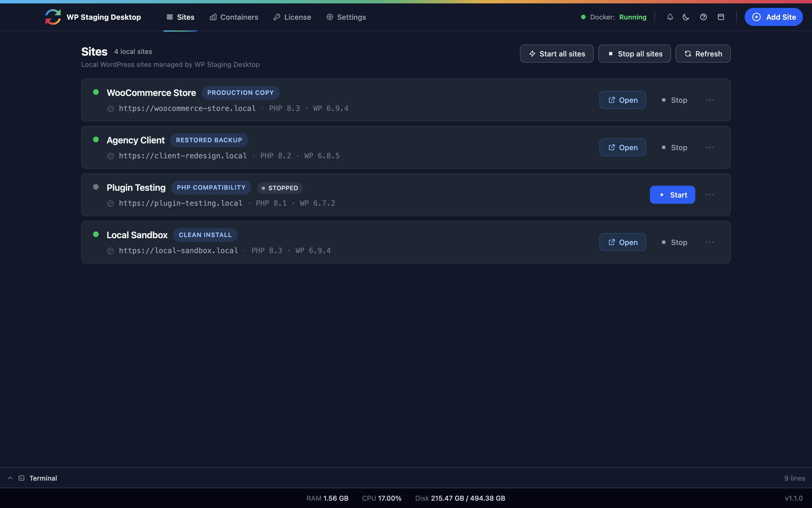The width and height of the screenshot is (812, 508).
Task: Open more options menu for Plugin Testing
Action: (710, 194)
